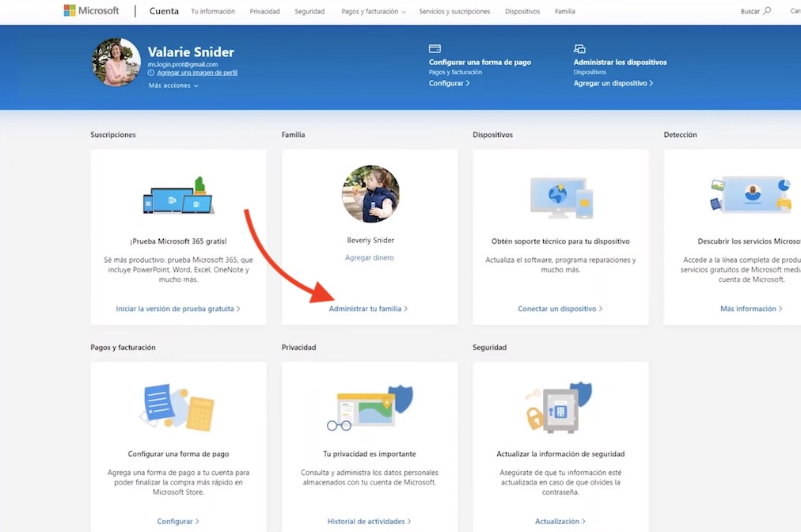Click Agregar un dispositivo link

pyautogui.click(x=613, y=83)
